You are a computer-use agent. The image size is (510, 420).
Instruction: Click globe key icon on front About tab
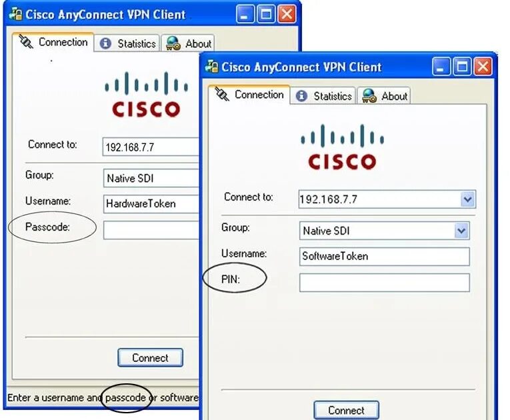point(369,95)
